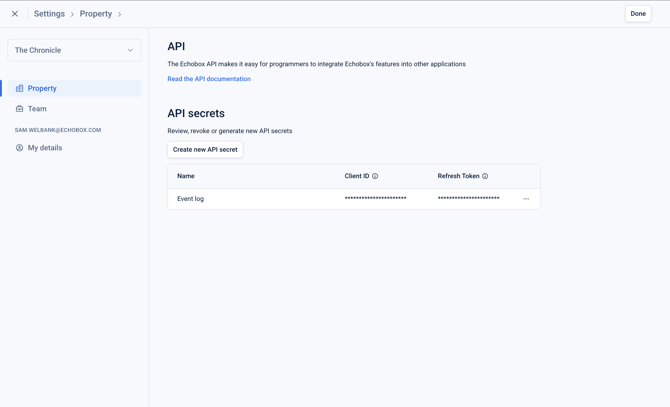
Task: Click the masked Client ID value
Action: pyautogui.click(x=376, y=198)
